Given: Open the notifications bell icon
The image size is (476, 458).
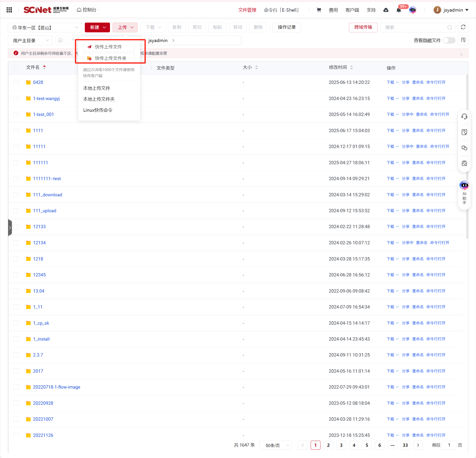Looking at the screenshot, I should pyautogui.click(x=399, y=10).
